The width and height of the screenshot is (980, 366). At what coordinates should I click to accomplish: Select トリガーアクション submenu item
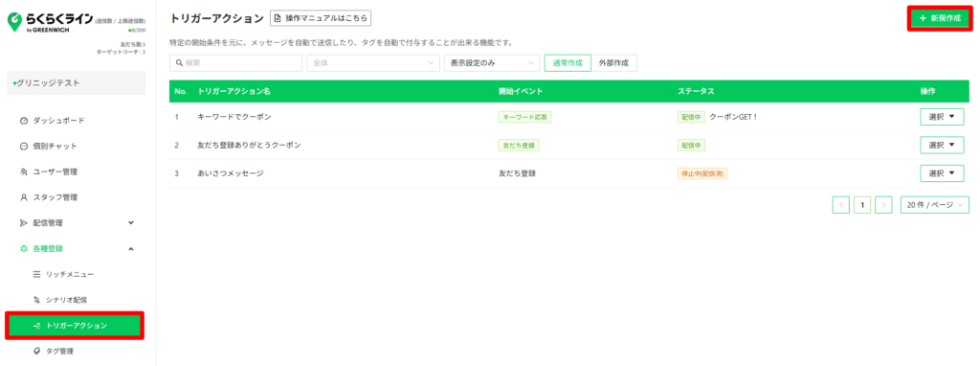(75, 326)
